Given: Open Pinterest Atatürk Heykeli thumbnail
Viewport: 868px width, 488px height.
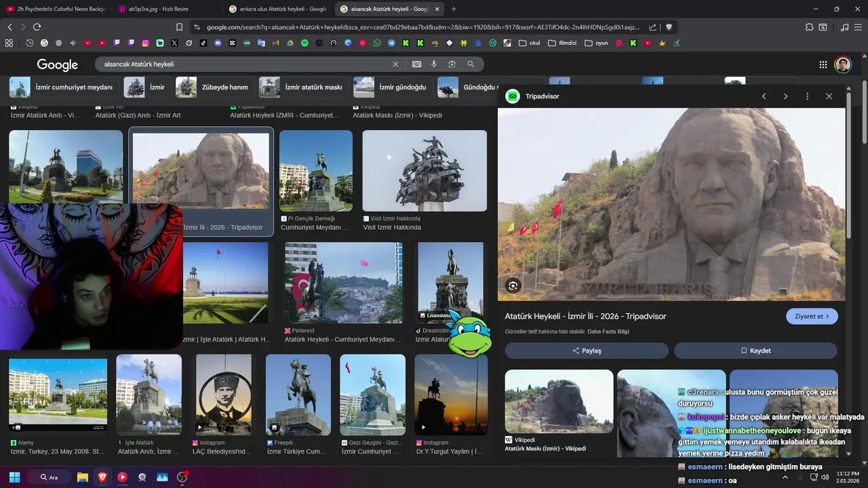Looking at the screenshot, I should pos(344,283).
